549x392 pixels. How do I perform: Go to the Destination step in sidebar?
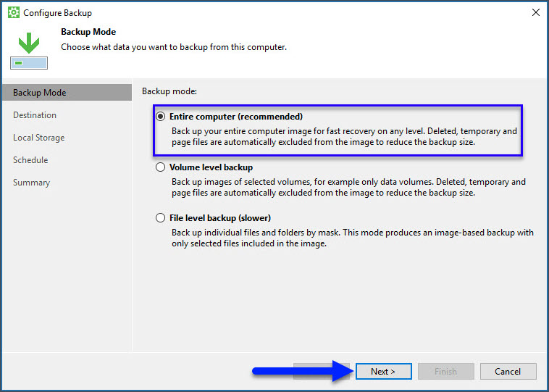35,115
